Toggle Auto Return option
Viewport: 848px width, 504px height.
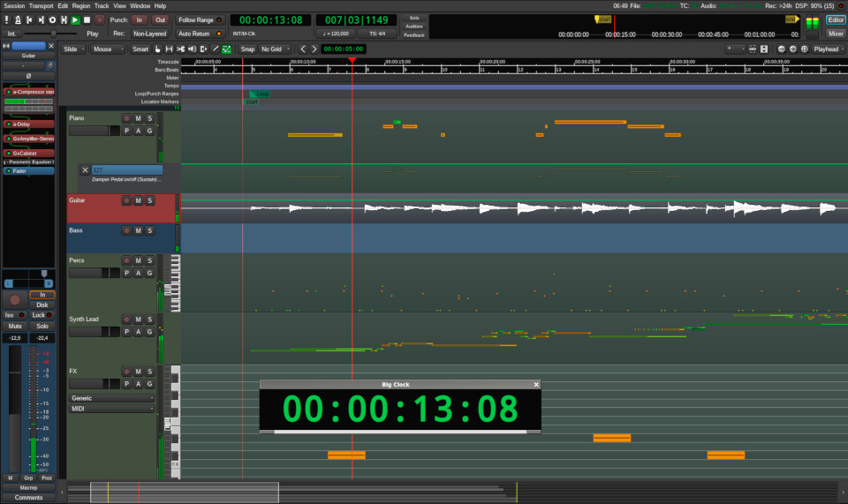(200, 34)
